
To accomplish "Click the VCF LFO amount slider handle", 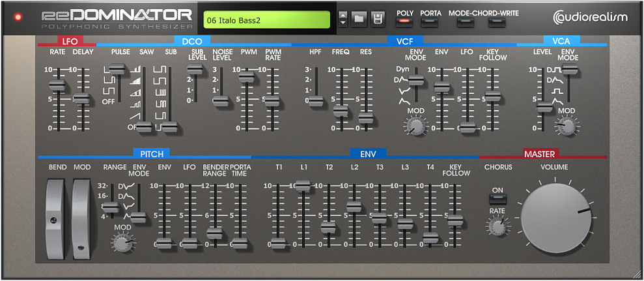I will click(468, 128).
